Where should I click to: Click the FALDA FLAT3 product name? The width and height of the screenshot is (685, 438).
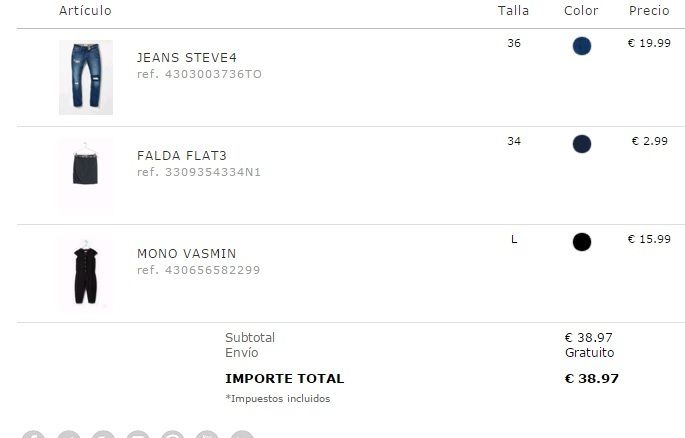[x=182, y=156]
